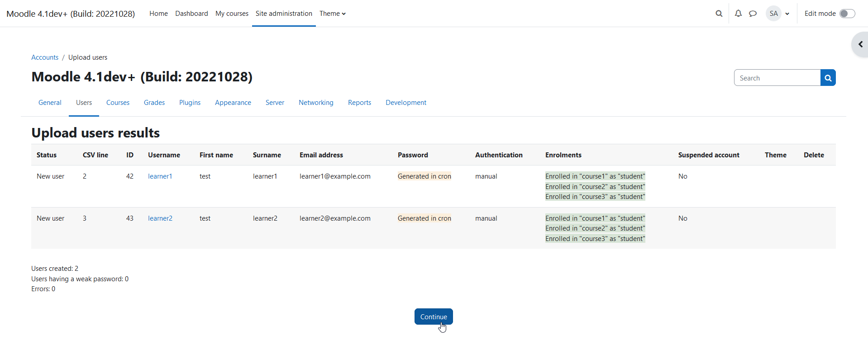Image resolution: width=868 pixels, height=345 pixels.
Task: Open messaging speech bubble icon
Action: (x=753, y=14)
